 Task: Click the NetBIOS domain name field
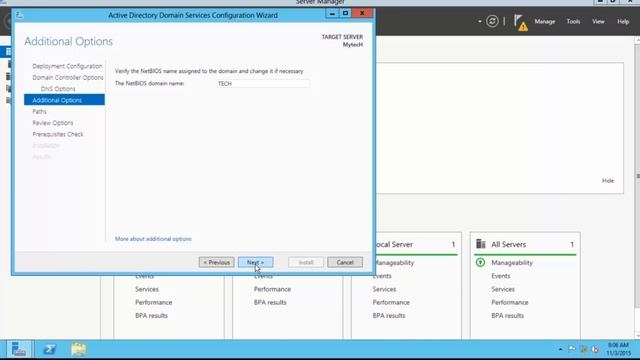pos(262,83)
